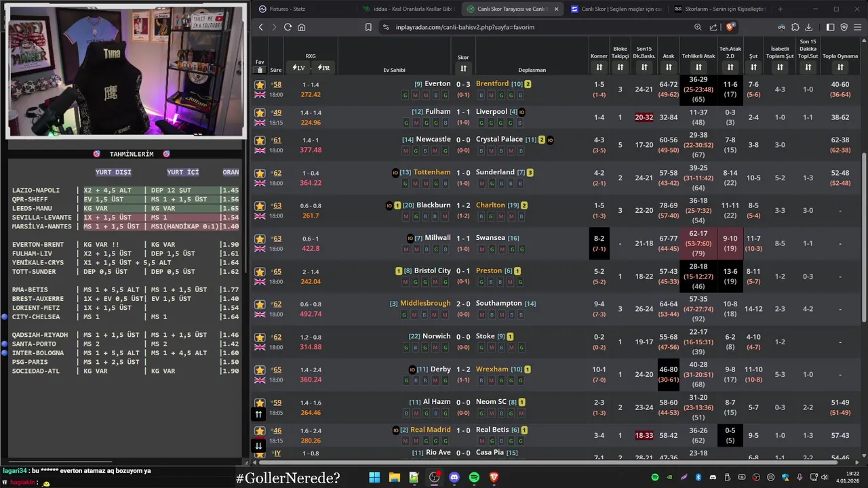
Task: Sort RXG by PR lightning button
Action: click(323, 68)
